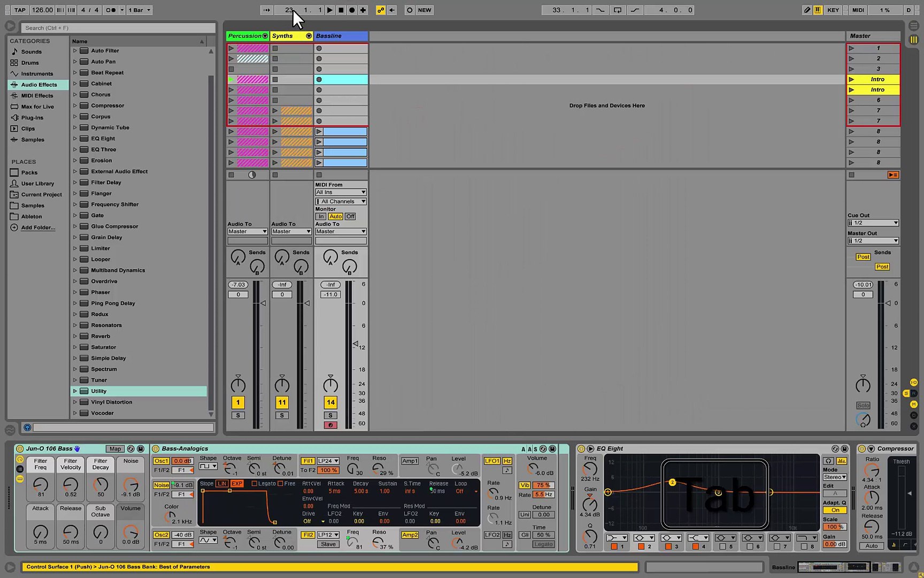924x578 pixels.
Task: Click the browser preview headphone icon
Action: [x=27, y=428]
